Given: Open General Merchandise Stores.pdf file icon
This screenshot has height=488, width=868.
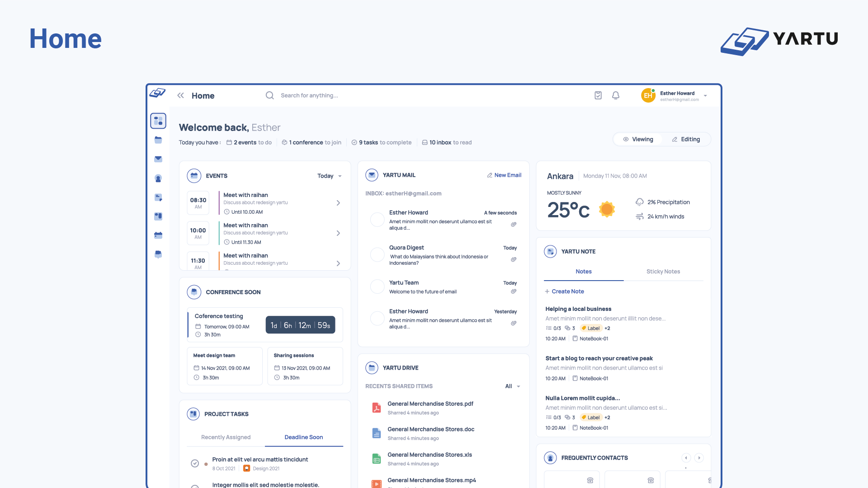Looking at the screenshot, I should point(376,408).
